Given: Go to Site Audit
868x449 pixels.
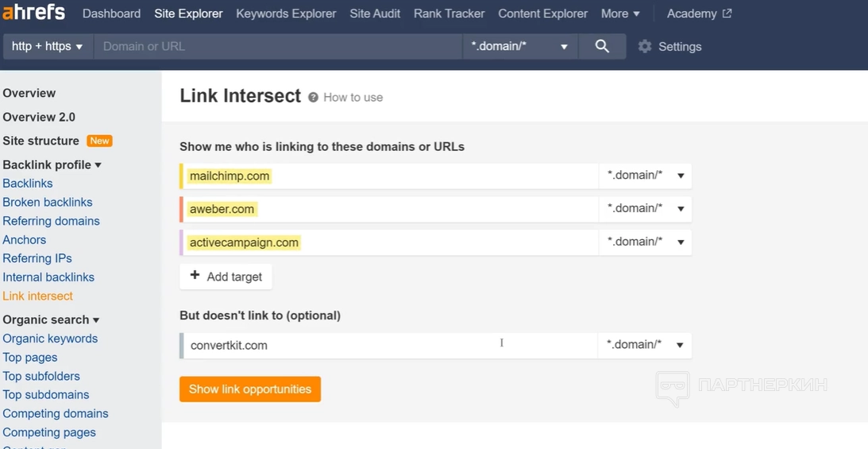Looking at the screenshot, I should (x=375, y=14).
